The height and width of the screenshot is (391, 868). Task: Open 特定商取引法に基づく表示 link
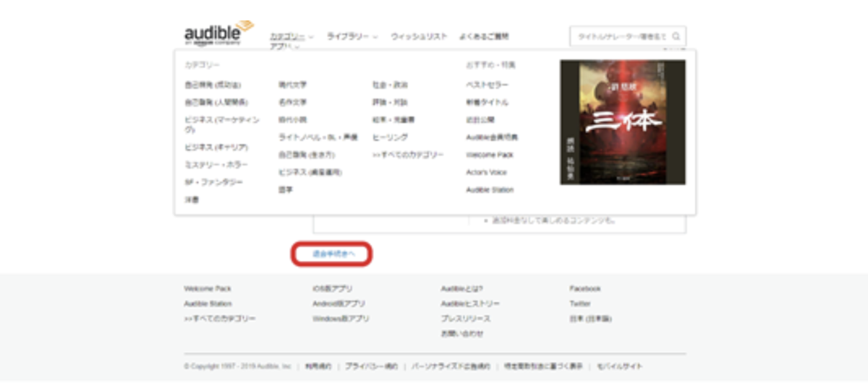543,366
